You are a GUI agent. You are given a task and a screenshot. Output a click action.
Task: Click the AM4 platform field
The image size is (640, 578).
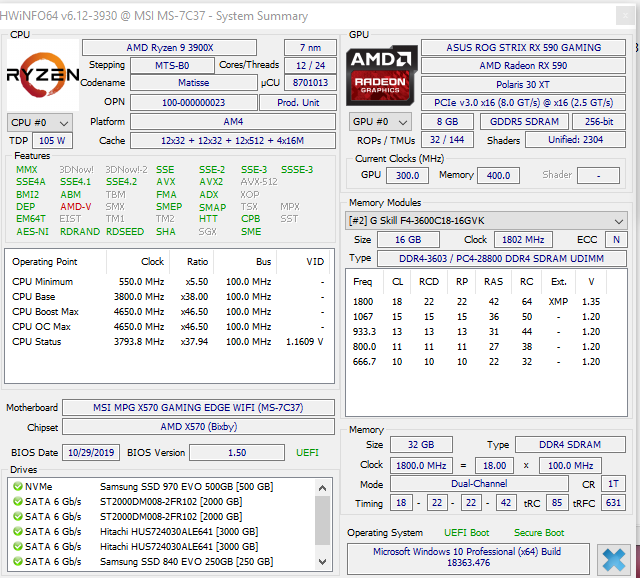coord(233,122)
